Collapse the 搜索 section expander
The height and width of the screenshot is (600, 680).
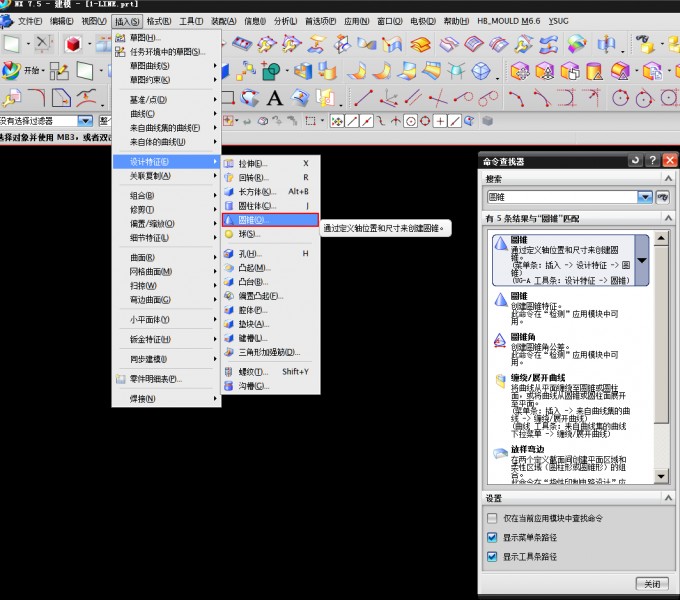[668, 179]
